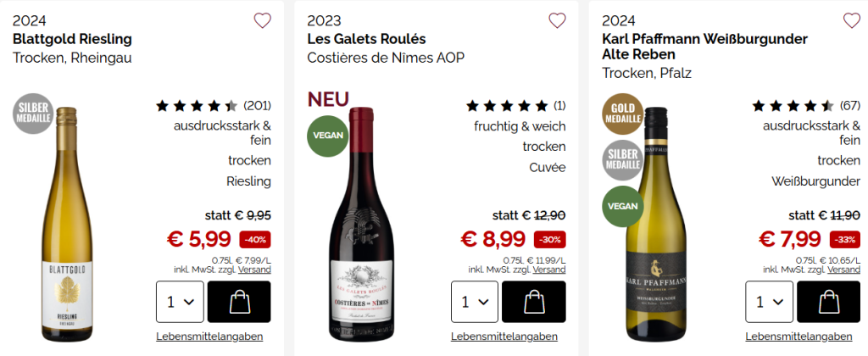Click Versand link under Karl Pfaffmann price
868x356 pixels.
click(843, 270)
